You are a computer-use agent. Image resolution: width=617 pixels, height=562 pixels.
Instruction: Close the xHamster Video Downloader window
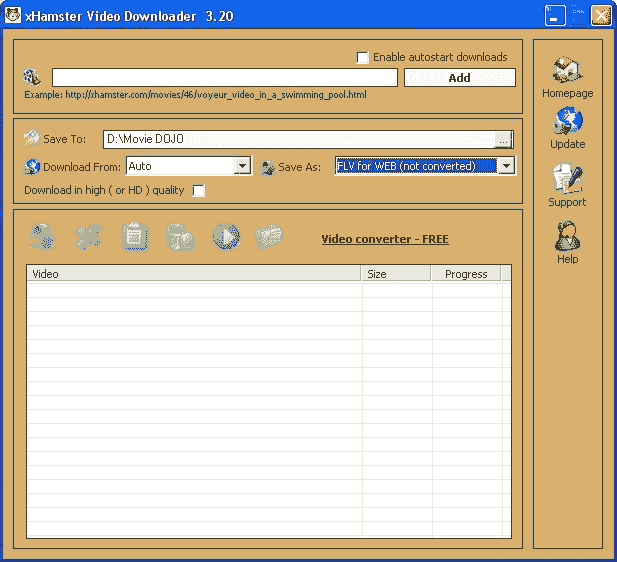[x=601, y=16]
